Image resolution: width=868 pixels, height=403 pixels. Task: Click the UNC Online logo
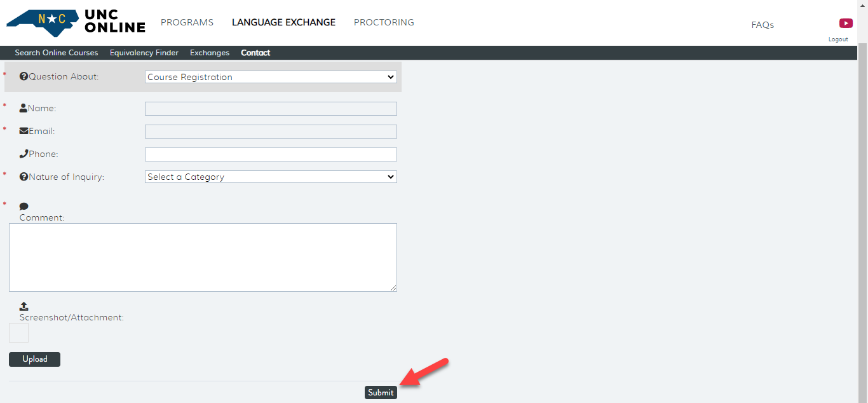tap(76, 22)
